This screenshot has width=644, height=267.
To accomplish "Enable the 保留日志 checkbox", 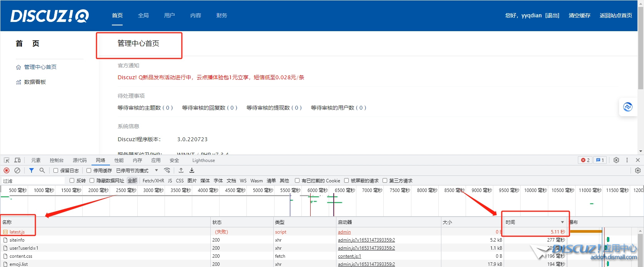I will (x=56, y=170).
